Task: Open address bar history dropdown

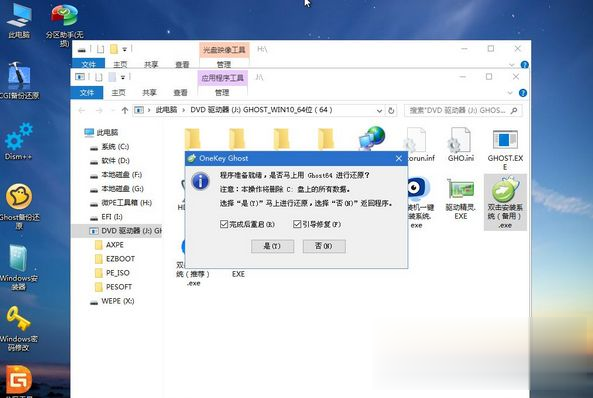Action: [379, 110]
